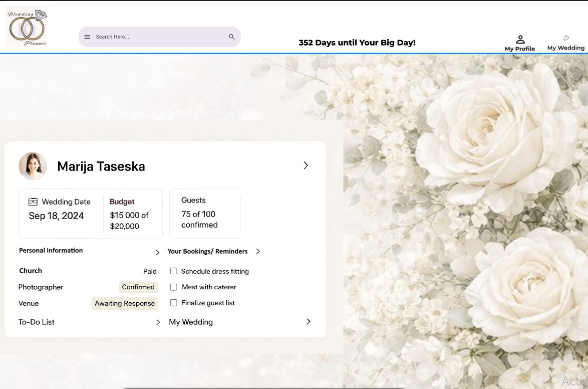The image size is (588, 389).
Task: Check the Schedule dress fitting box
Action: (x=174, y=271)
